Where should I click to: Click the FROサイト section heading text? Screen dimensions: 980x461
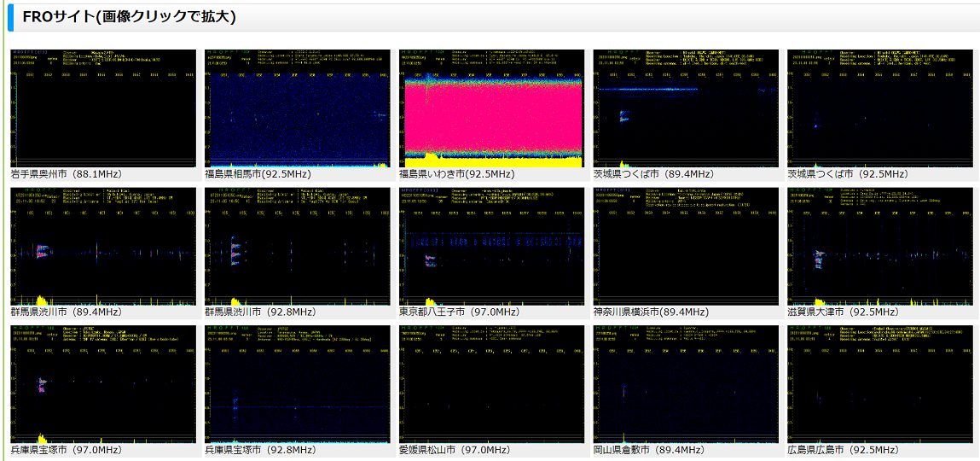click(x=130, y=17)
